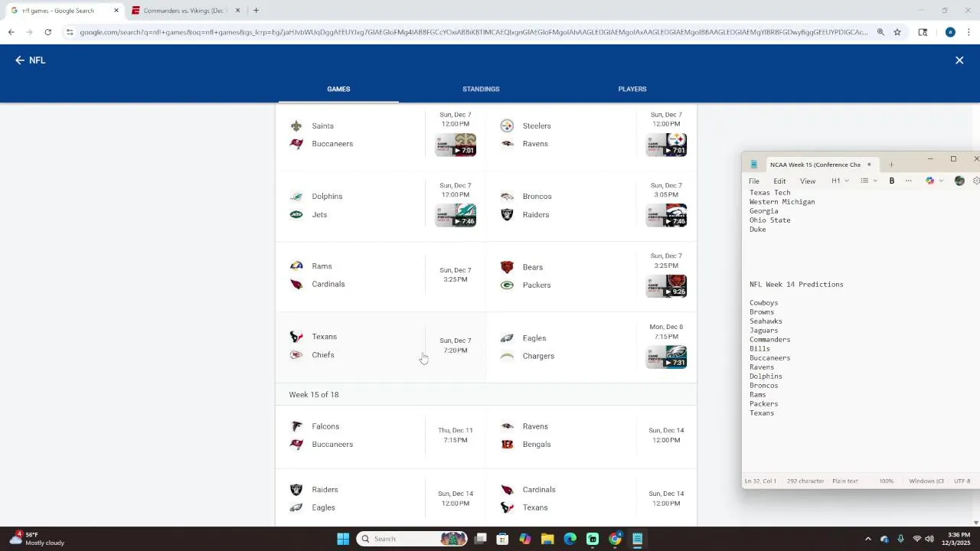Image resolution: width=980 pixels, height=551 pixels.
Task: Click the Chrome address bar URL
Action: (473, 32)
